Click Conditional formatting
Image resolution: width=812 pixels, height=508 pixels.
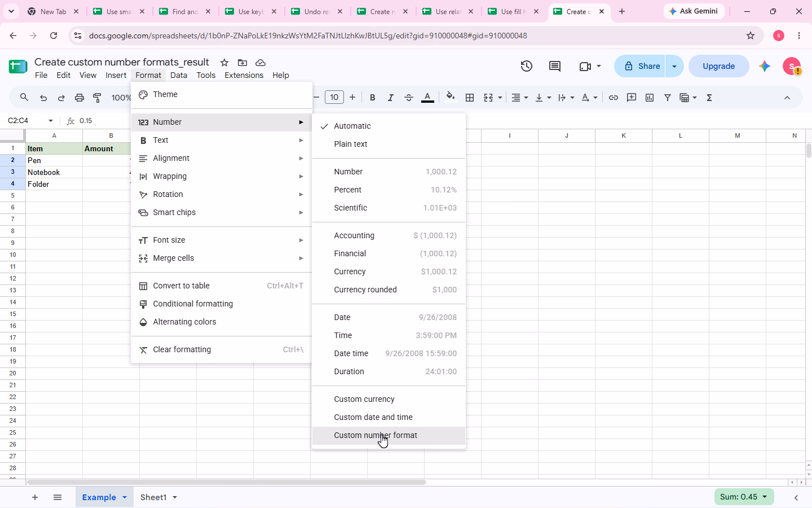(x=222, y=304)
